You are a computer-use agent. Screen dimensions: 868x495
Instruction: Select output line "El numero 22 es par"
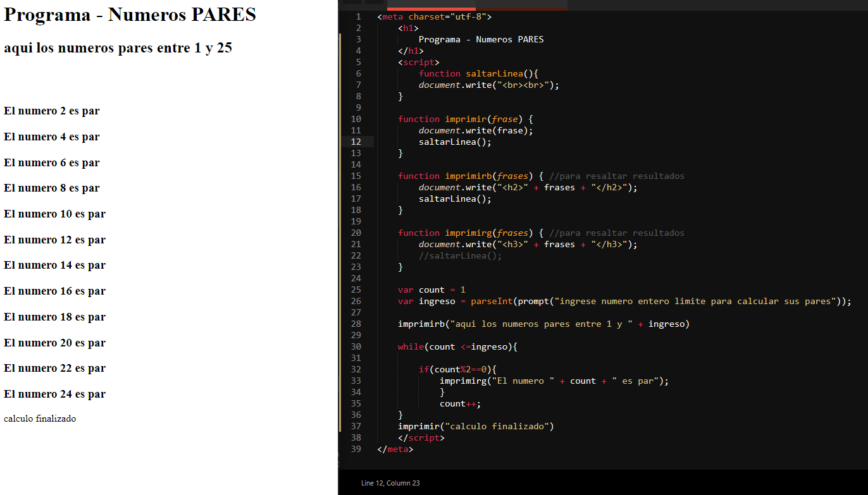[x=54, y=369]
